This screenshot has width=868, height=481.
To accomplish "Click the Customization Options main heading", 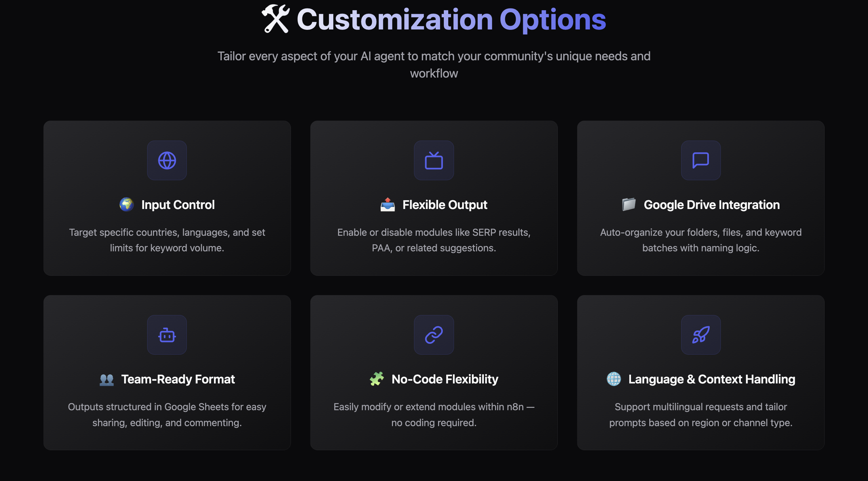I will point(451,20).
